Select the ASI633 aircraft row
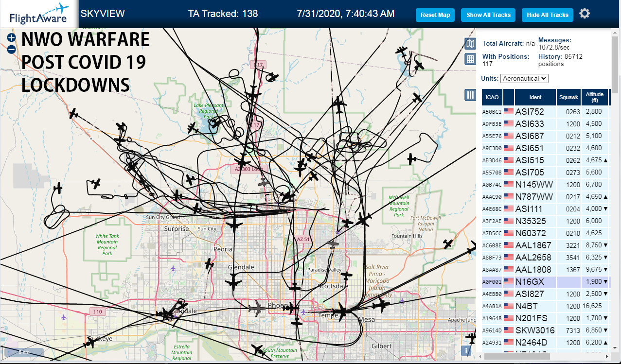This screenshot has height=364, width=621. coord(546,123)
